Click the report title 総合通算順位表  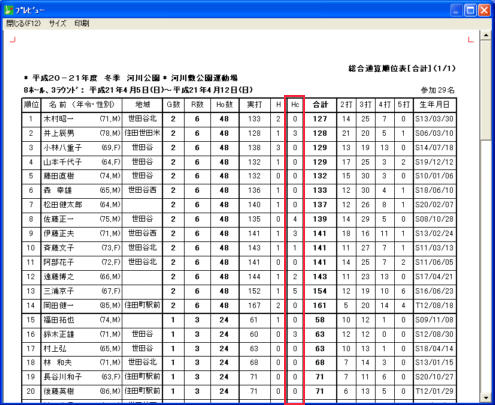(x=377, y=69)
